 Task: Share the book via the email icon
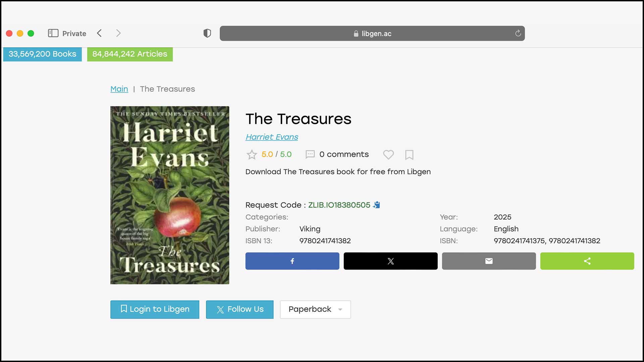tap(489, 261)
